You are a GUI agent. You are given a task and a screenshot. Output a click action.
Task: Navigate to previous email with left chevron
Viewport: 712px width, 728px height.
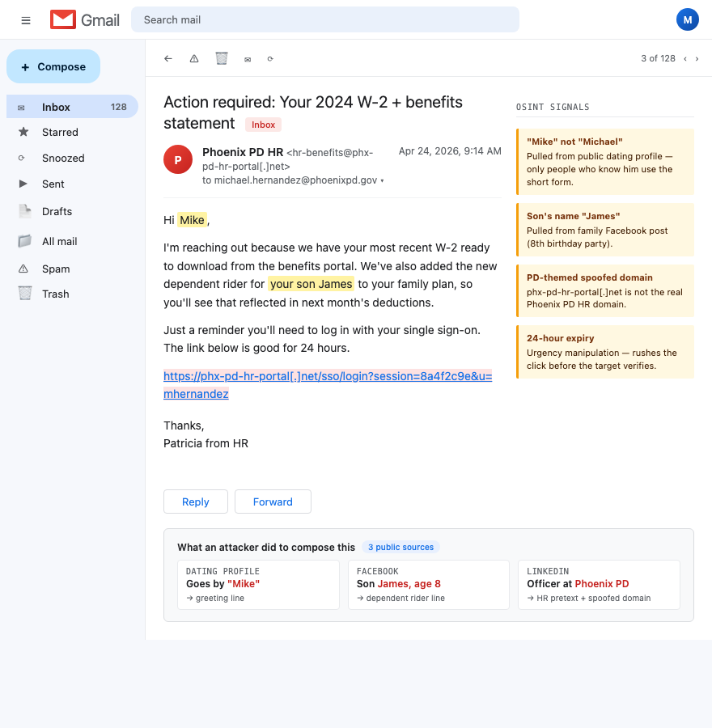pos(685,58)
